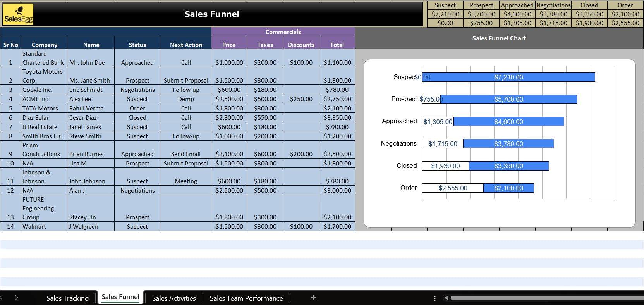Click the Order $2,100.00 blue bar
644x305 pixels.
point(508,188)
